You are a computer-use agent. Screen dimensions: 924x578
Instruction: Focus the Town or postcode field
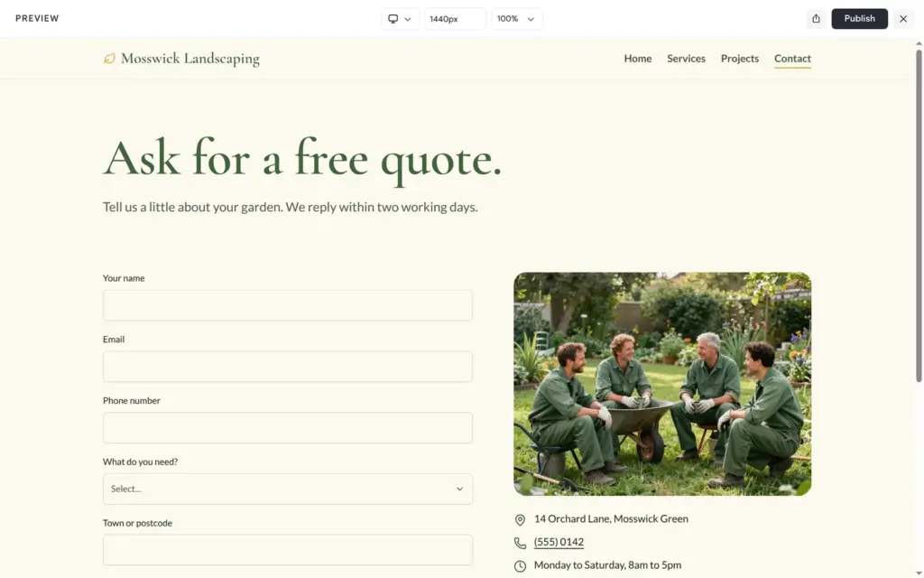click(x=288, y=550)
